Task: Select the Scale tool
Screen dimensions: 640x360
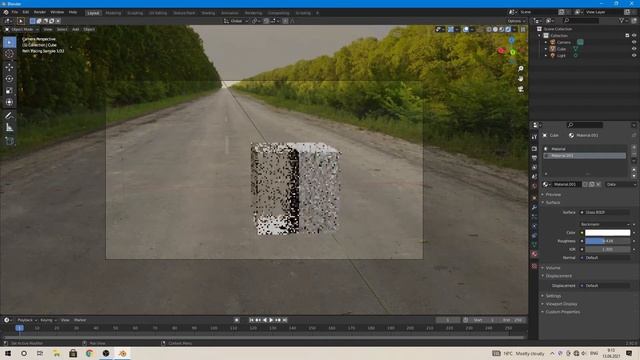Action: pyautogui.click(x=9, y=91)
